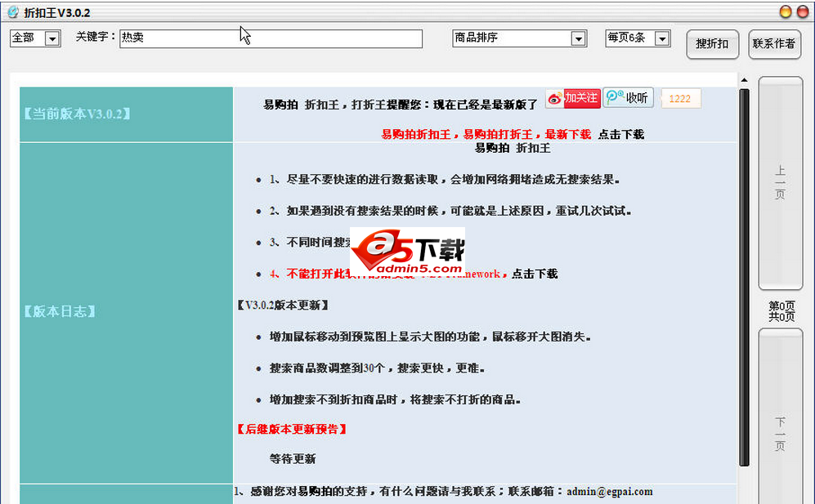Close the window with red button
815x504 pixels.
803,11
